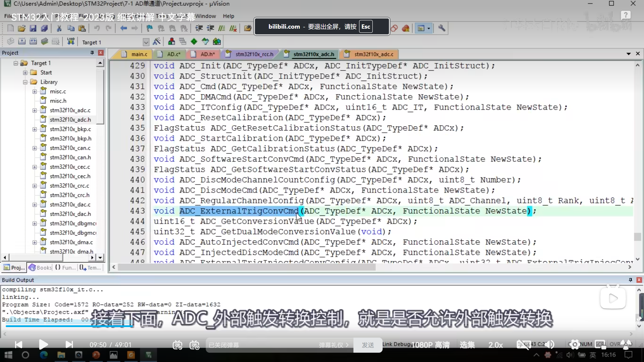Open the editor tab list dropdown arrow
Screen dimensions: 644x362
628,54
